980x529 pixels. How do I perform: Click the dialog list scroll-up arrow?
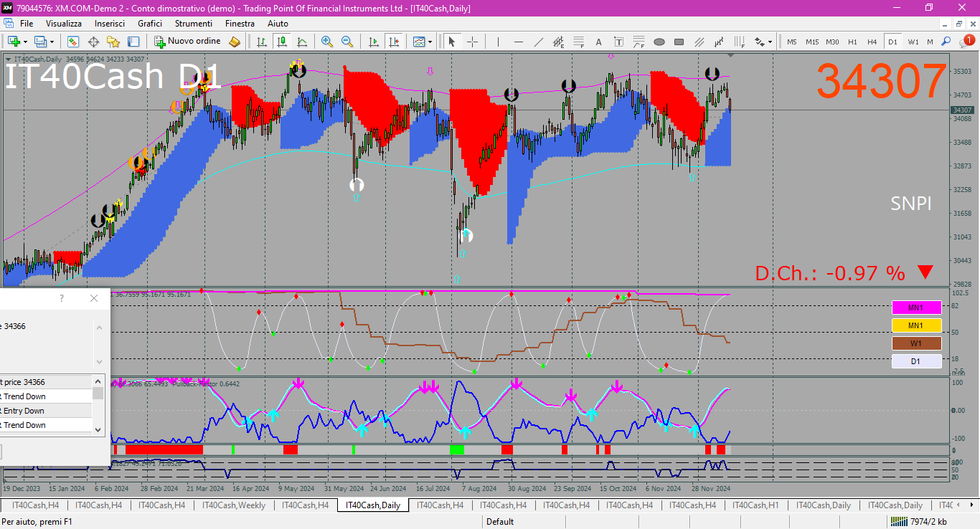click(x=98, y=380)
